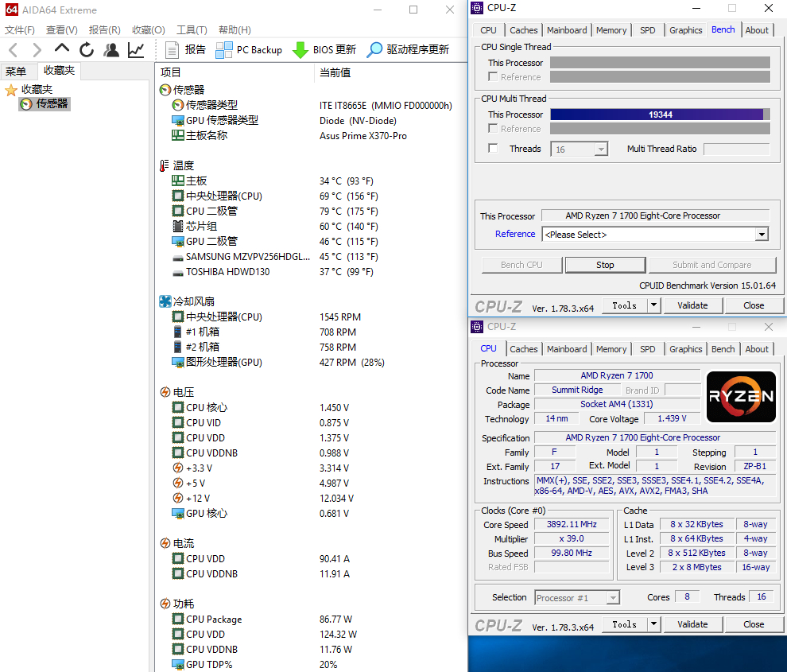Screen dimensions: 787x672
Task: Switch to the 菜单 tab in left panel
Action: coord(16,72)
